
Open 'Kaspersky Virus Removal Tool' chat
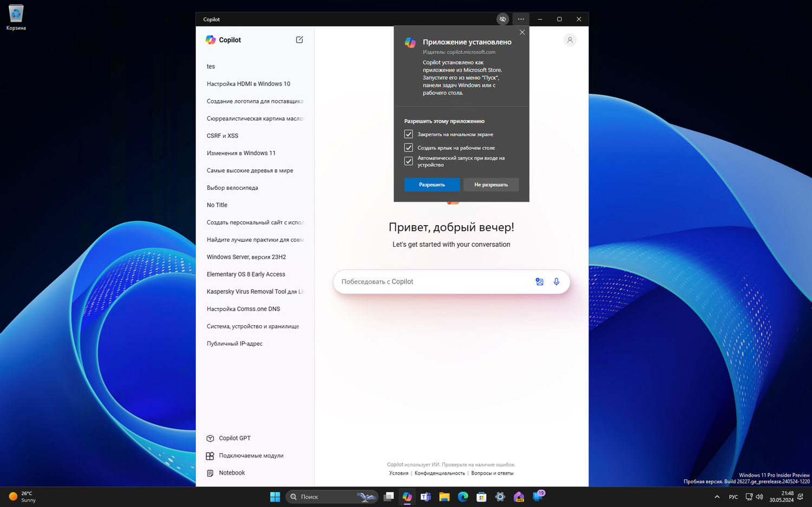pyautogui.click(x=255, y=292)
